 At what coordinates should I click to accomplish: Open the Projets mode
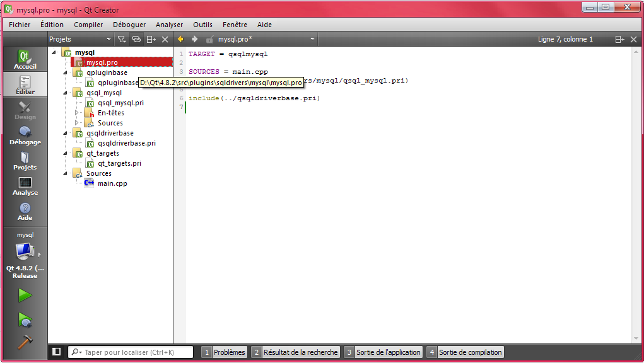point(25,161)
